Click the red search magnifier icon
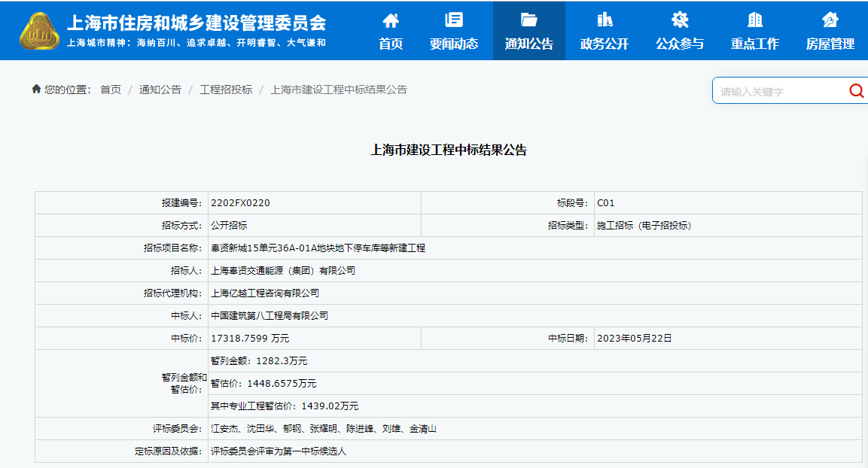 click(x=856, y=91)
